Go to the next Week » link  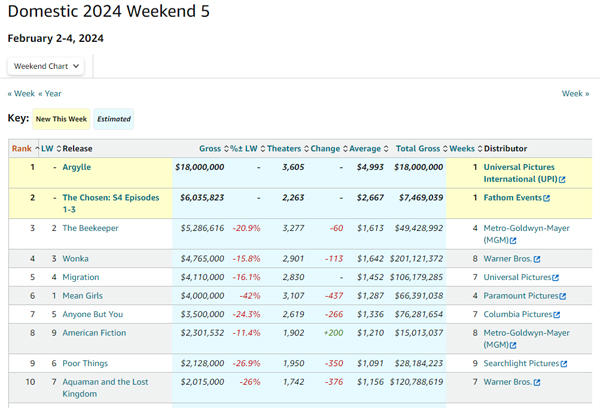click(575, 94)
